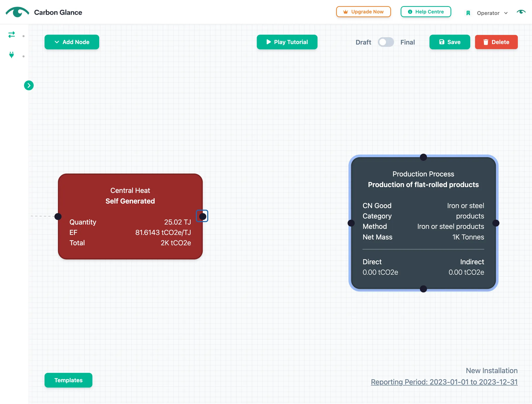Click the 2K tCO2e total value
The width and height of the screenshot is (532, 404).
(176, 243)
